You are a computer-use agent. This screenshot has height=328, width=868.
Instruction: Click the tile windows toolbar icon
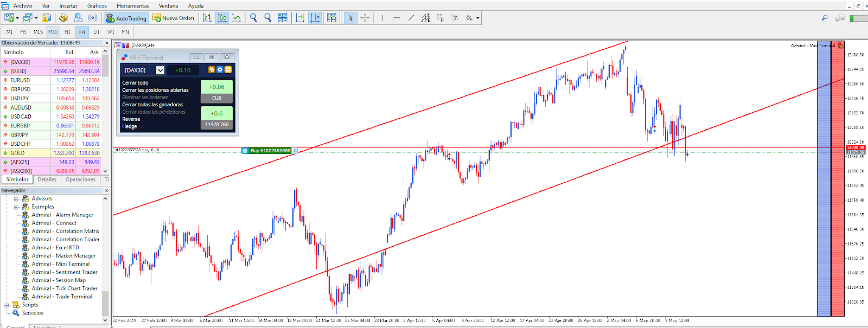click(x=283, y=18)
